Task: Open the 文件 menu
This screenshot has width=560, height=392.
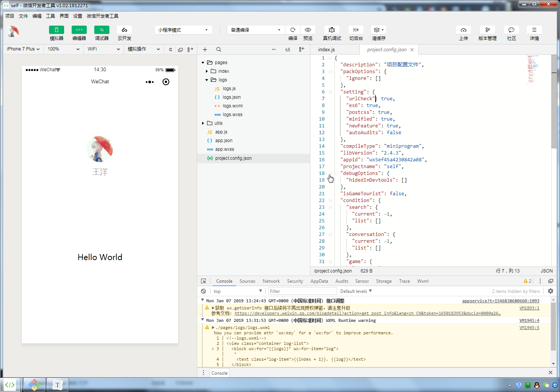Action: pos(23,16)
